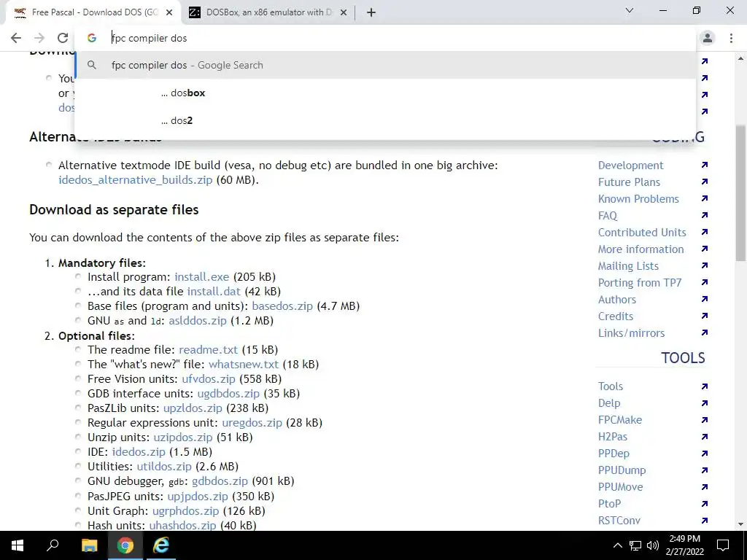Open the Future Plans sidebar link

click(x=630, y=182)
